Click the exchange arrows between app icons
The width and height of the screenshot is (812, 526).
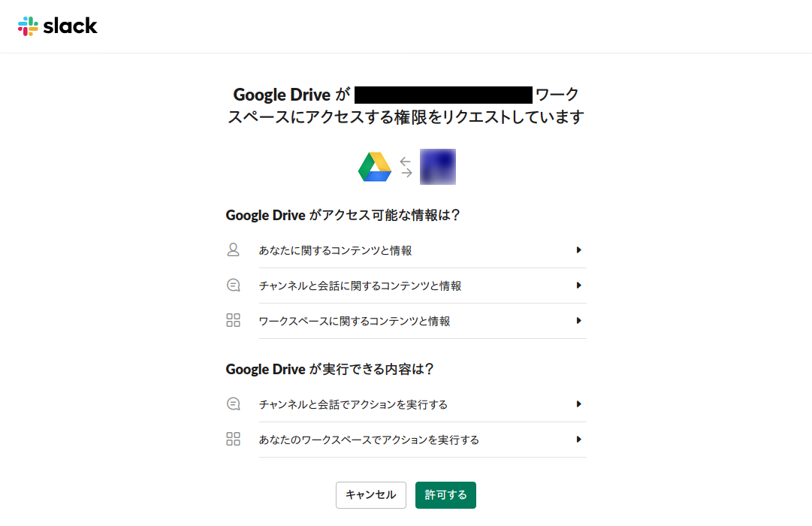406,166
